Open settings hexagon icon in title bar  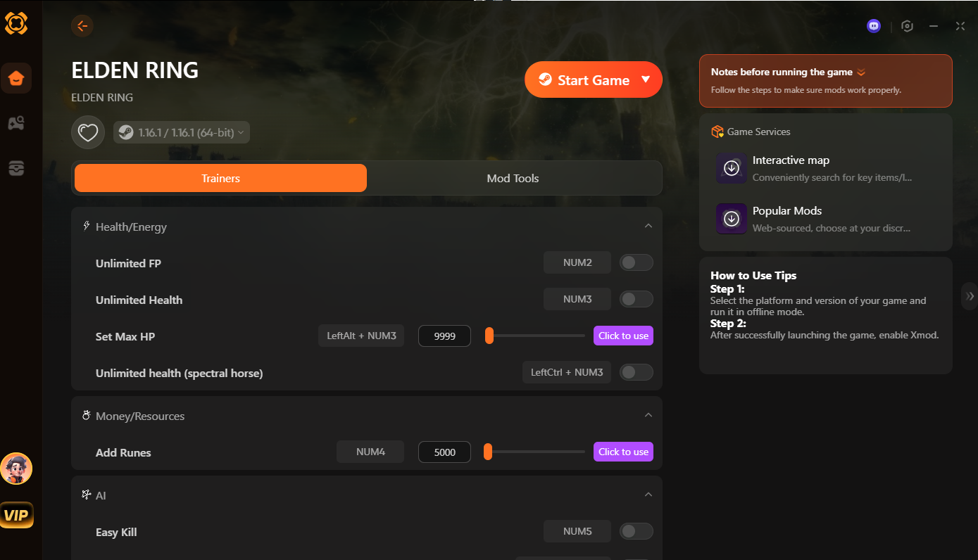pyautogui.click(x=907, y=26)
